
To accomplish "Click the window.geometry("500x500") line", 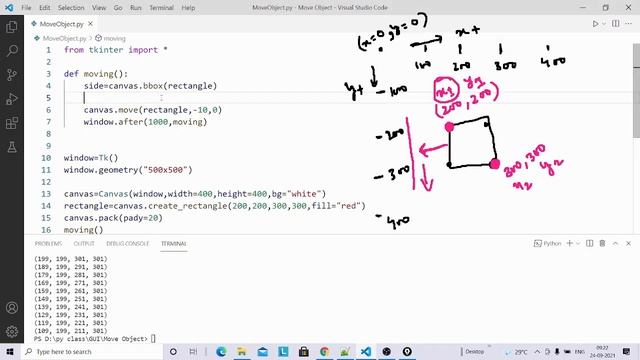I will 128,170.
